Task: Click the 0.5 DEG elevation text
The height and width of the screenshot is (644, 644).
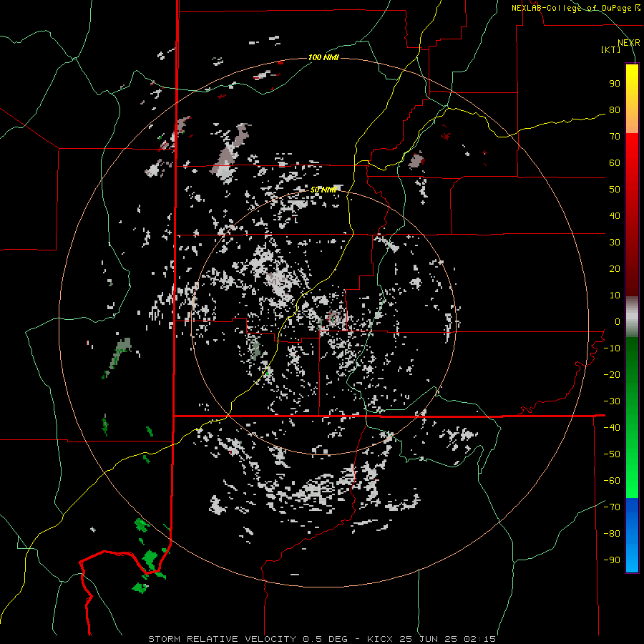Action: tap(326, 639)
